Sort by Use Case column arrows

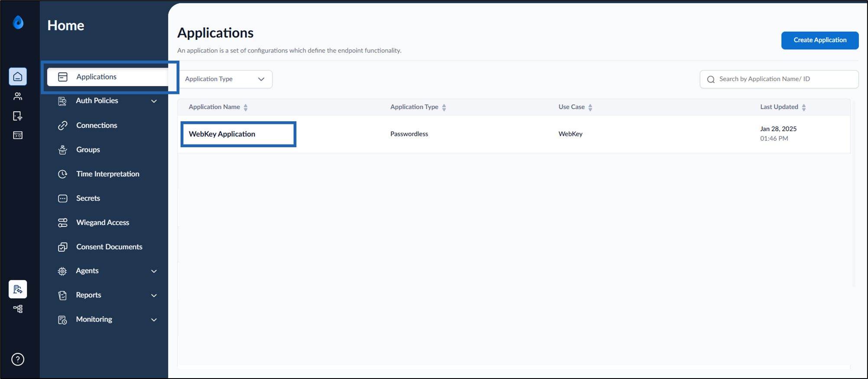[x=590, y=107]
